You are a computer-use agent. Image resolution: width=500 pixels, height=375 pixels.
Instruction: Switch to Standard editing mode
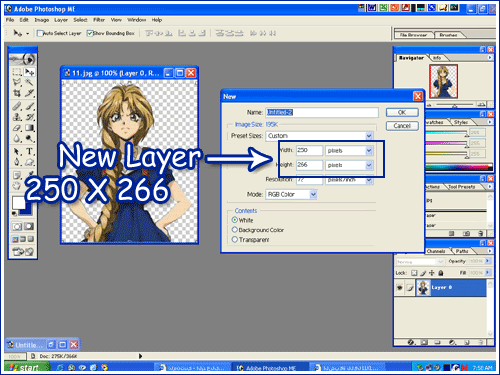point(17,227)
